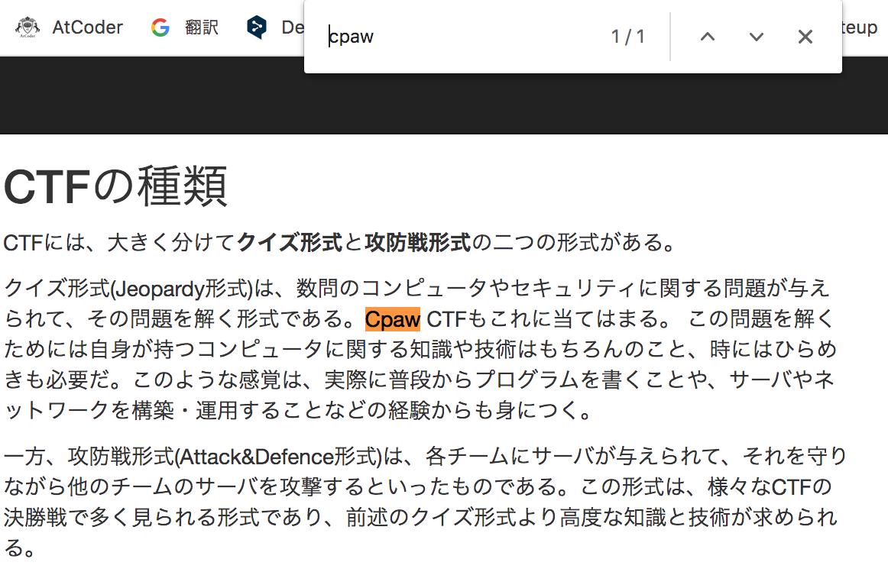This screenshot has height=588, width=888.
Task: Click text 'の二つの形式がある。'
Action: [x=574, y=242]
